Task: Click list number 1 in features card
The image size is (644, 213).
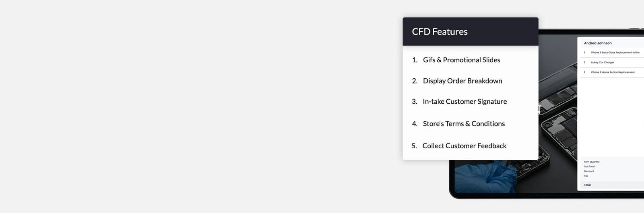Action: 415,60
